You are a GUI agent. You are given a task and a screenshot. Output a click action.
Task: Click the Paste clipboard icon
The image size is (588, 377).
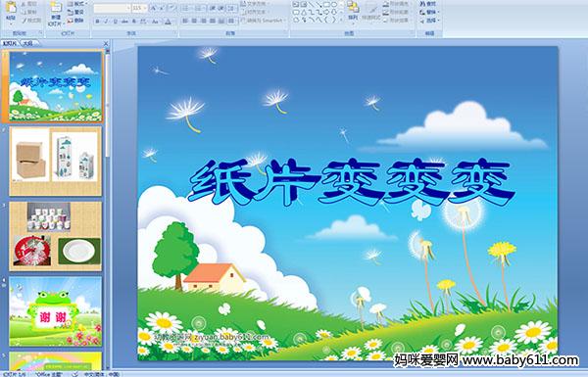(11, 7)
